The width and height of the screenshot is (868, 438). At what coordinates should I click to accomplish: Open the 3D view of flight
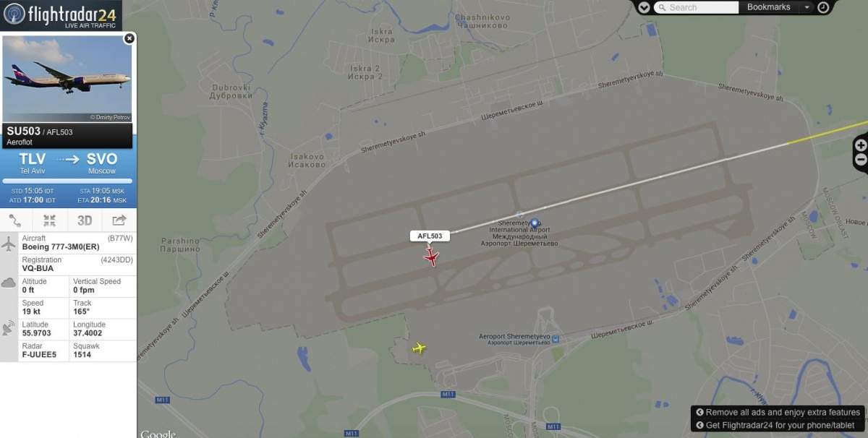point(85,220)
